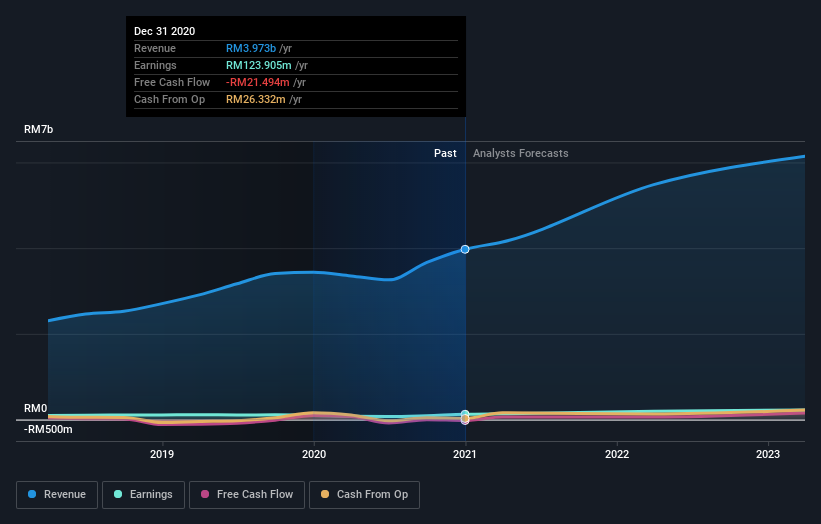Image resolution: width=821 pixels, height=524 pixels.
Task: Click the RM3.973b revenue value in tooltip
Action: [251, 48]
